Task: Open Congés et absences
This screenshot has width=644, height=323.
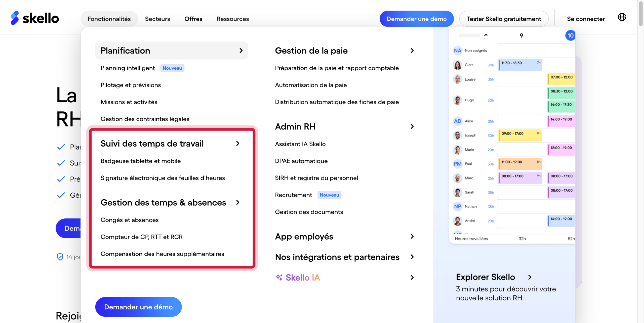Action: [130, 220]
